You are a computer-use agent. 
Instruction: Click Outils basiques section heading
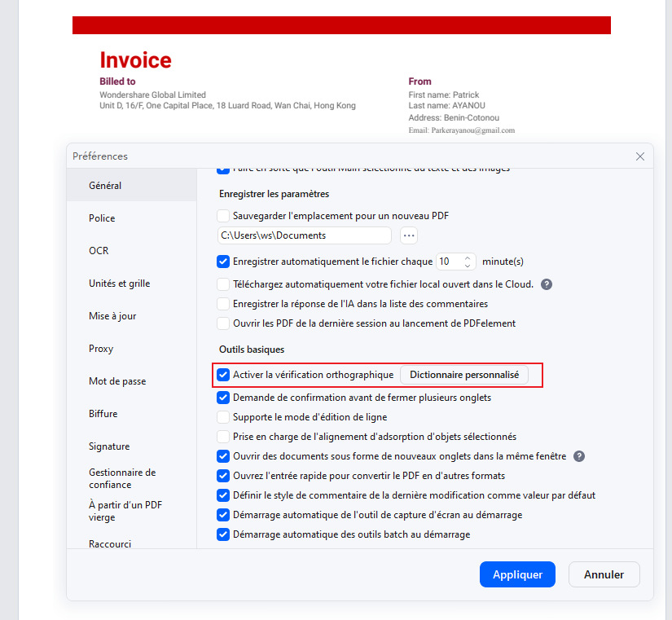(x=252, y=350)
